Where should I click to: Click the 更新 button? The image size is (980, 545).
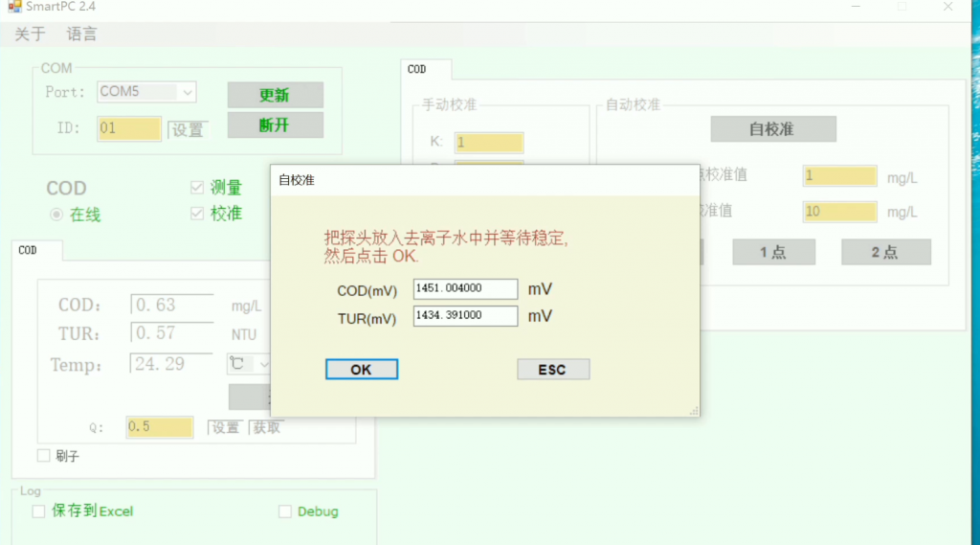pos(275,95)
